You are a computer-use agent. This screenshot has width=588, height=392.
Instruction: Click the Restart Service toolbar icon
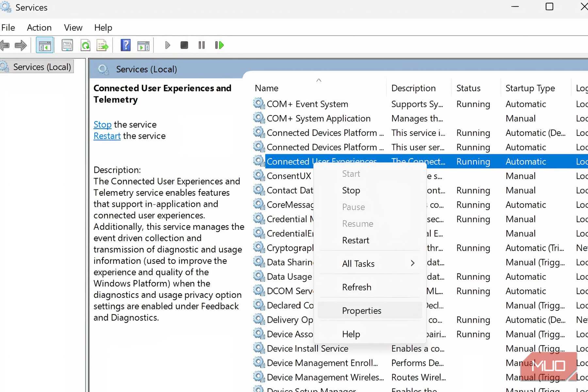pos(219,45)
